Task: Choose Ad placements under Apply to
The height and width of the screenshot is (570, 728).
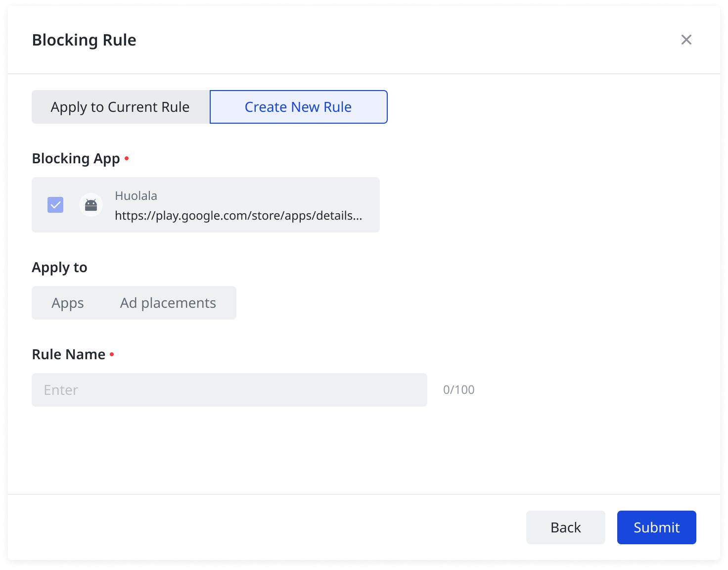Action: point(168,303)
